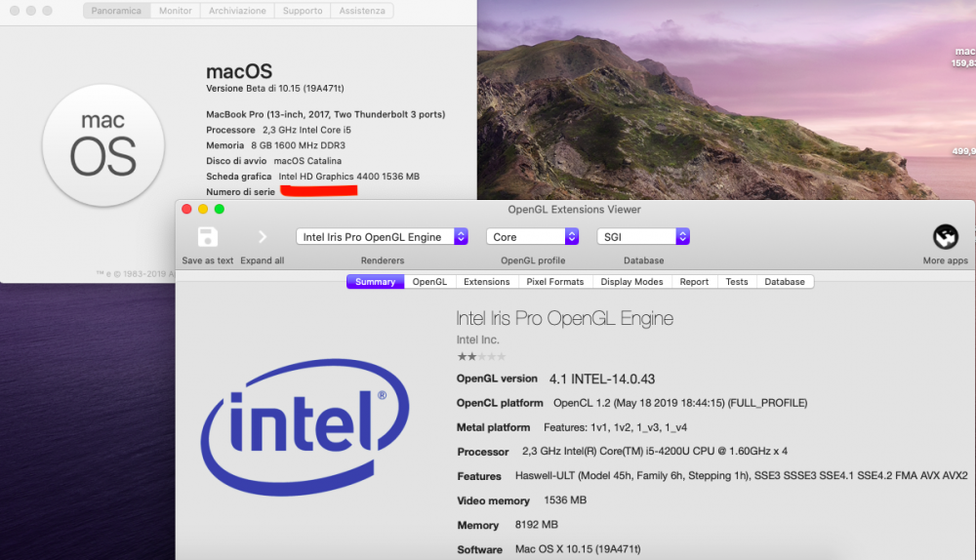This screenshot has width=976, height=560.
Task: Click the Numero di serie label
Action: [x=240, y=191]
